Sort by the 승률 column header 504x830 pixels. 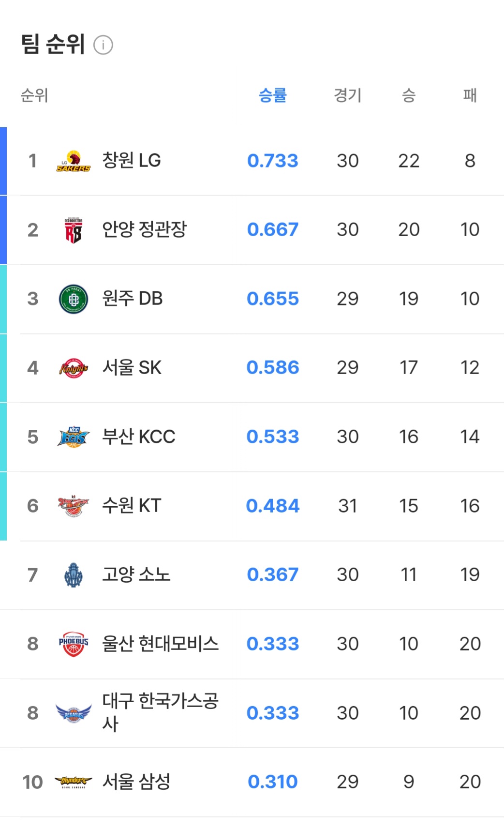pyautogui.click(x=273, y=95)
